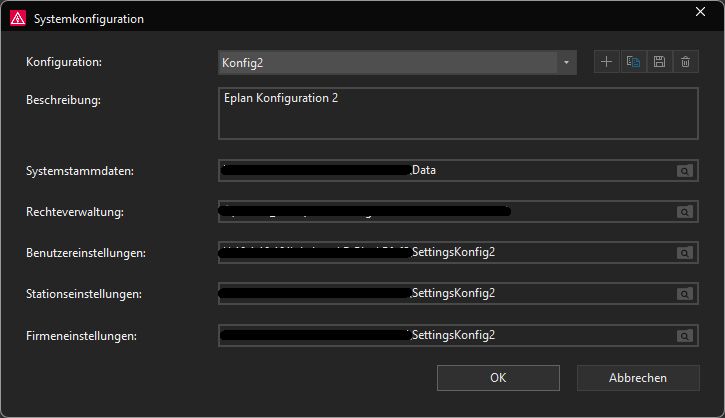
Task: Confirm dialog with OK button
Action: [498, 378]
